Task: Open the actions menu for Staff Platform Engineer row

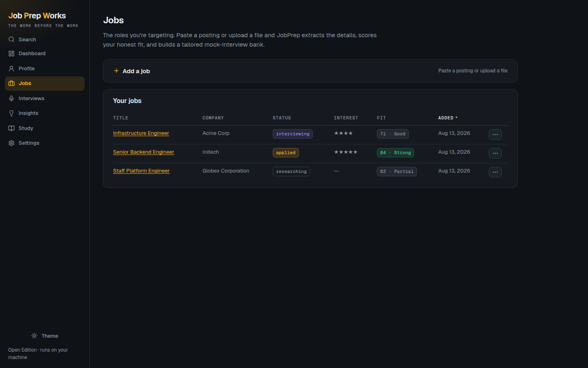Action: (495, 172)
